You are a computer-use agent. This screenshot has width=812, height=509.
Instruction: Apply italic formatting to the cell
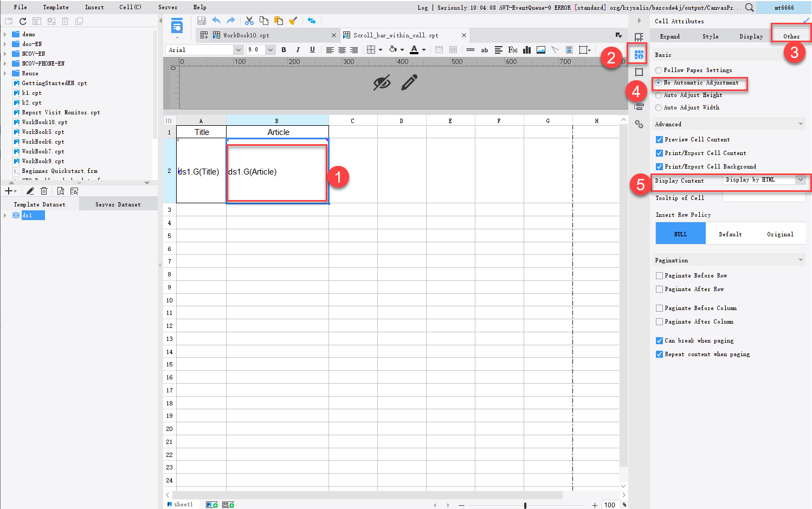point(298,50)
